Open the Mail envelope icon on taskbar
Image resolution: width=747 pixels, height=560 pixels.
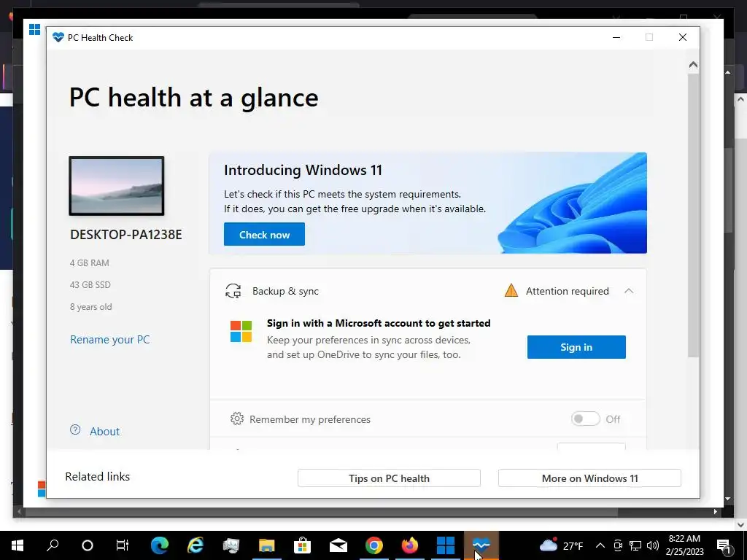coord(338,545)
